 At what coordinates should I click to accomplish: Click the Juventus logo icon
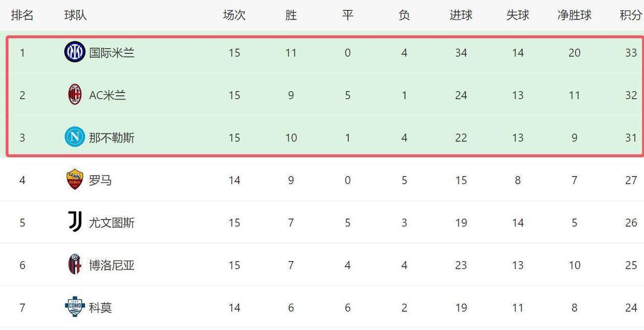(75, 222)
